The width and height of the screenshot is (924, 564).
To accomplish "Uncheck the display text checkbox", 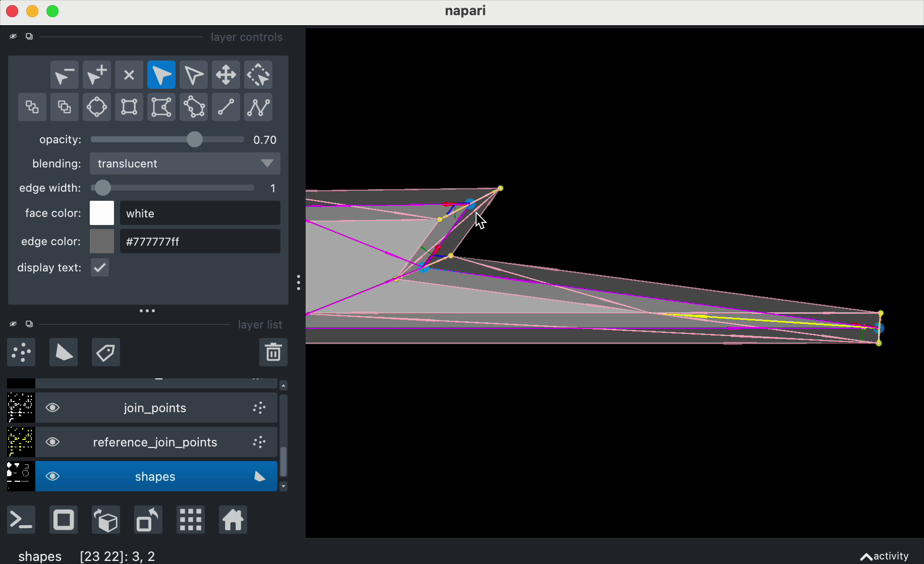I will click(x=99, y=267).
